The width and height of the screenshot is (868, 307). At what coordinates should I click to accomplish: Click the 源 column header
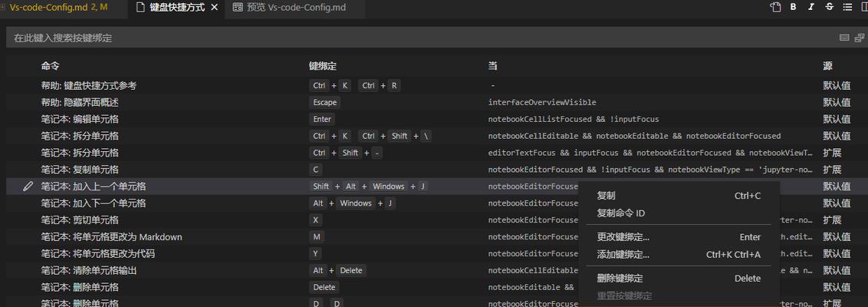(827, 66)
